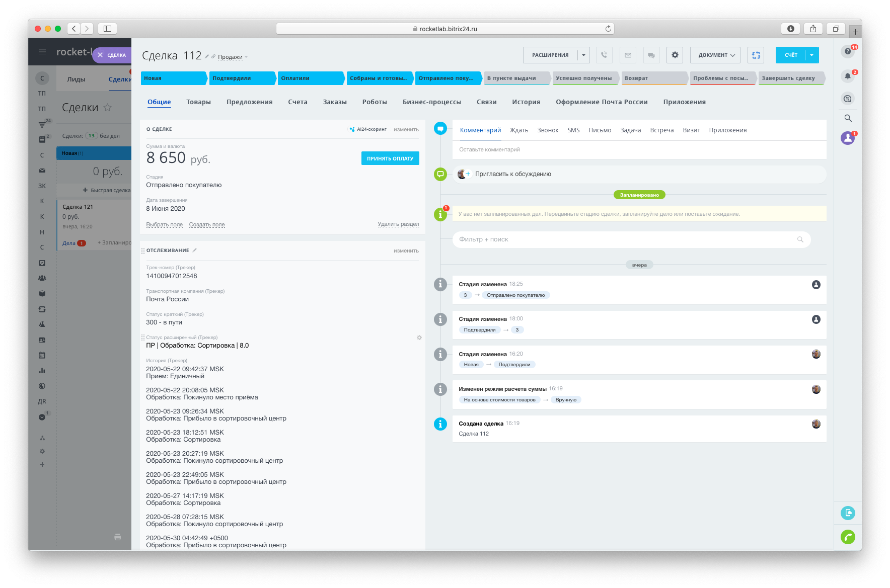Click pencil icon next to Отслеживание heading
Image resolution: width=890 pixels, height=588 pixels.
tap(195, 250)
